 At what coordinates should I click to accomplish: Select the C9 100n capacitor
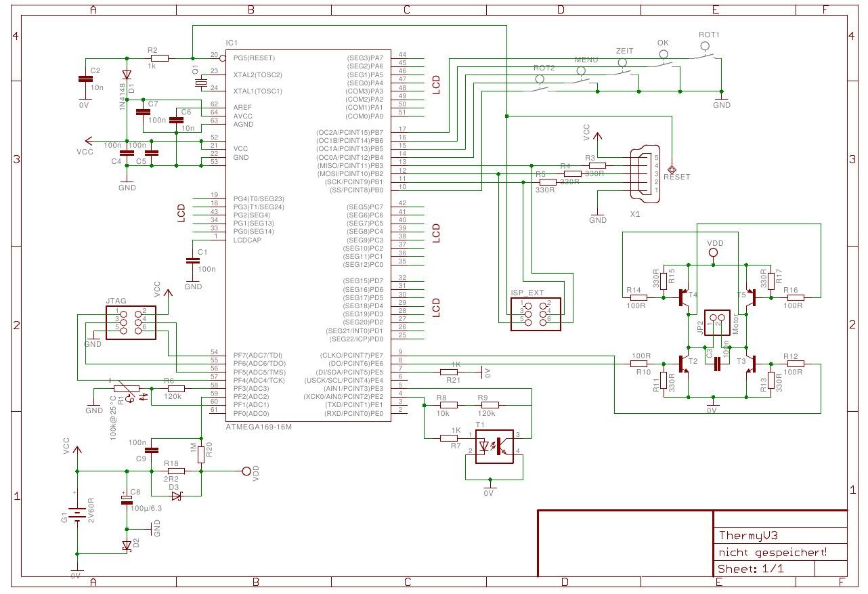pyautogui.click(x=152, y=450)
